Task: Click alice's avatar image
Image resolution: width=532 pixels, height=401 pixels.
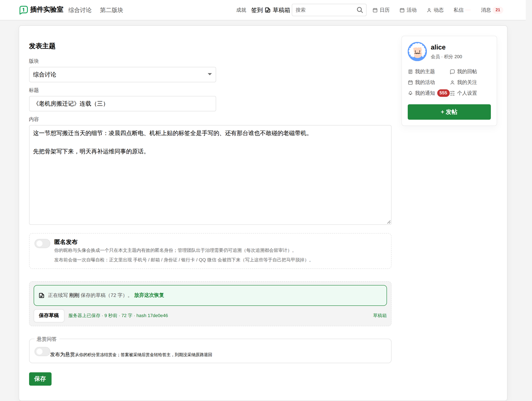Action: point(417,52)
